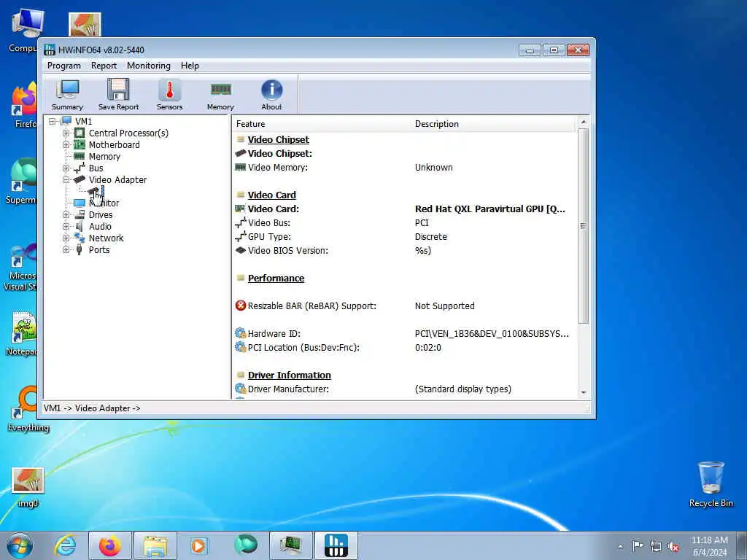The height and width of the screenshot is (560, 747).
Task: Select Bus in the device tree
Action: click(96, 168)
